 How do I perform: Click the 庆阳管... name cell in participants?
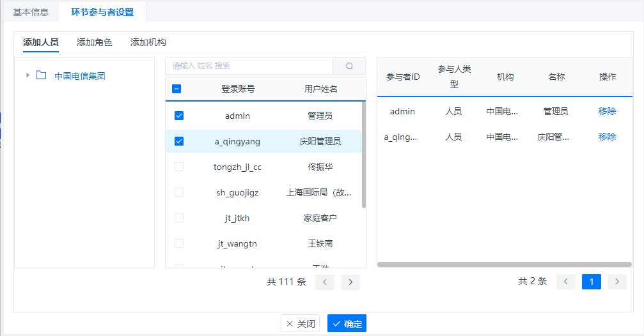553,137
